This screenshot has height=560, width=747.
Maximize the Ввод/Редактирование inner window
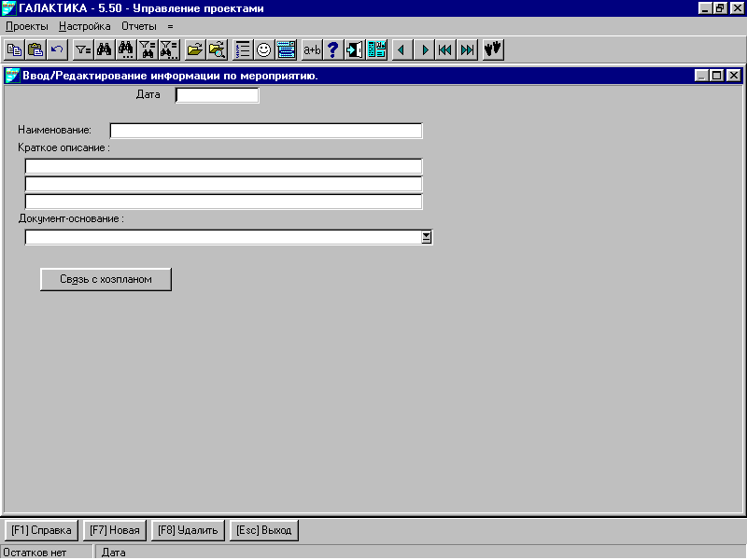717,76
